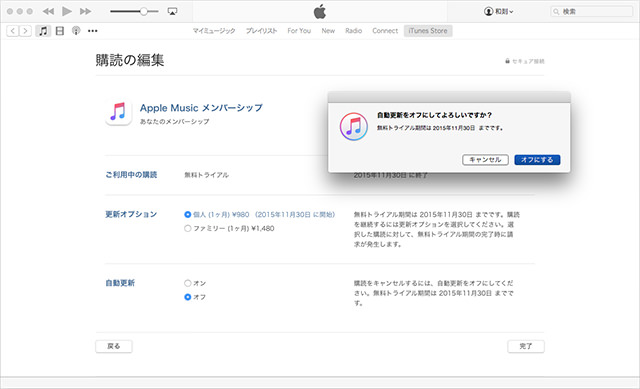The width and height of the screenshot is (640, 389).
Task: Switch to the マイミュージック tab
Action: pyautogui.click(x=214, y=31)
